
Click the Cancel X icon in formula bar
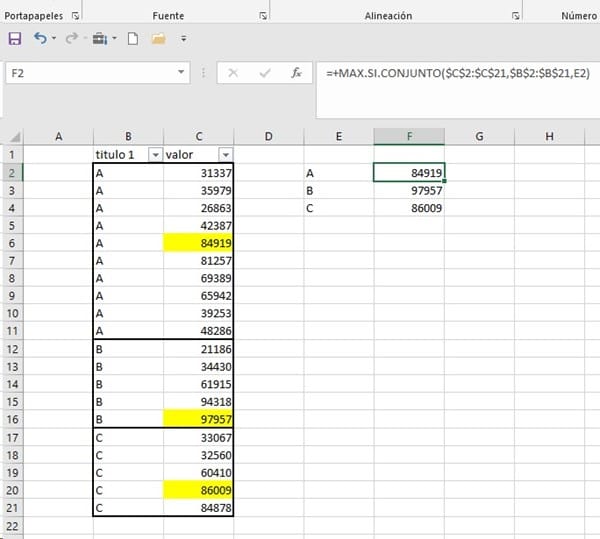tap(233, 73)
